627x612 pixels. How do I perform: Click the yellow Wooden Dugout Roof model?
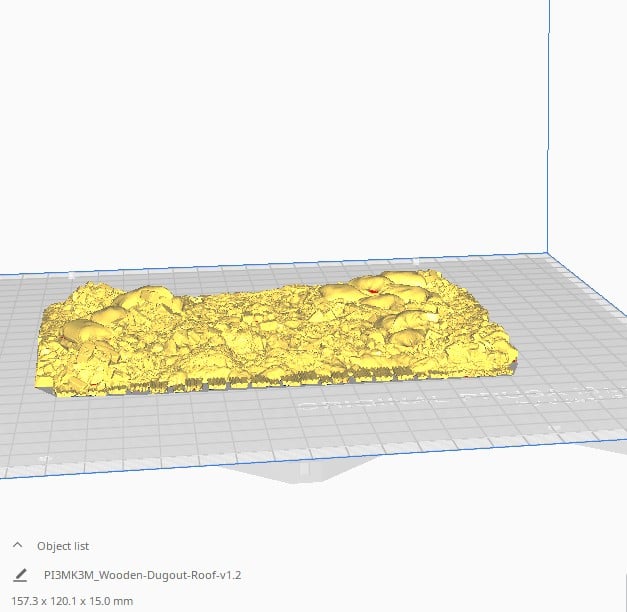(276, 333)
